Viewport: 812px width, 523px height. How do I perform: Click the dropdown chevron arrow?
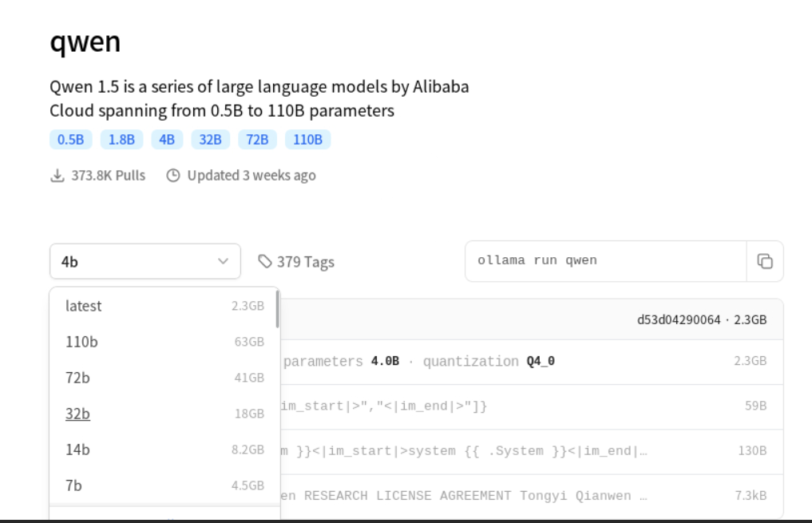pyautogui.click(x=223, y=261)
